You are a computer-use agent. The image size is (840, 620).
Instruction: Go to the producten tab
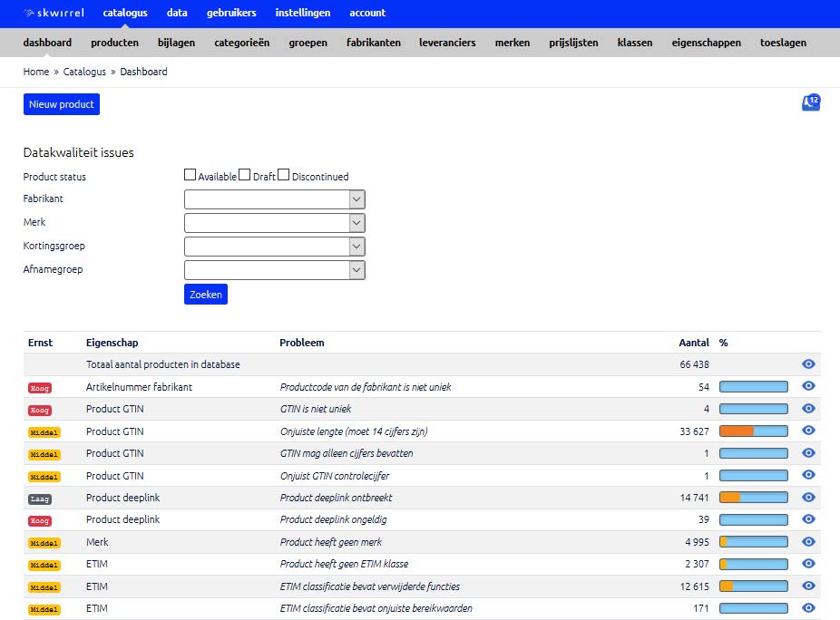coord(114,43)
